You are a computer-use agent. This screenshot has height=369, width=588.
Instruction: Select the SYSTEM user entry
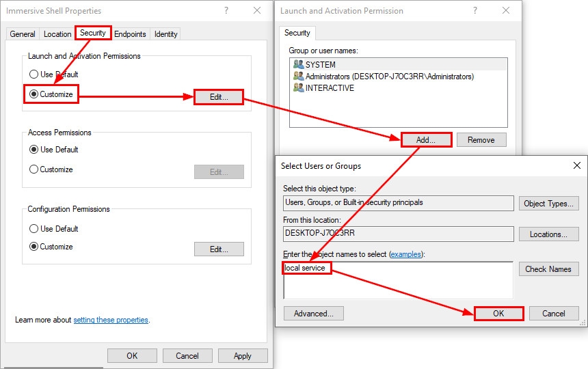click(320, 65)
